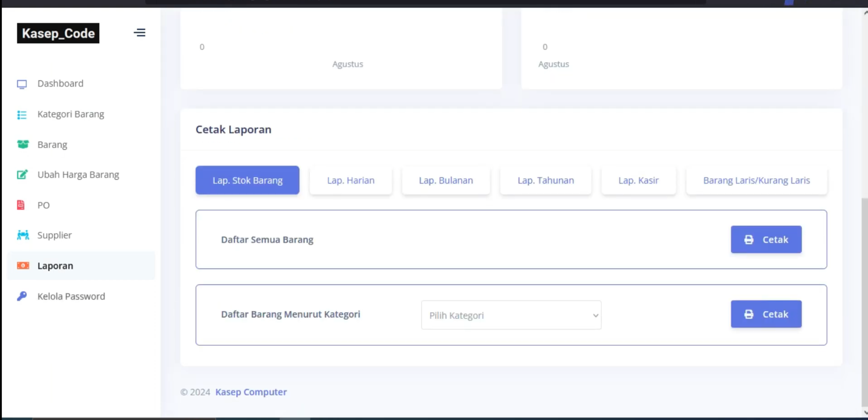Click the Daftar Semua Barang label
Image resolution: width=868 pixels, height=420 pixels.
(267, 240)
